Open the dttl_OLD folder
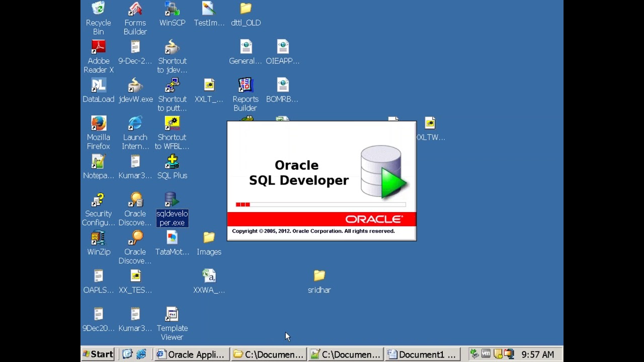This screenshot has height=362, width=644. [246, 14]
